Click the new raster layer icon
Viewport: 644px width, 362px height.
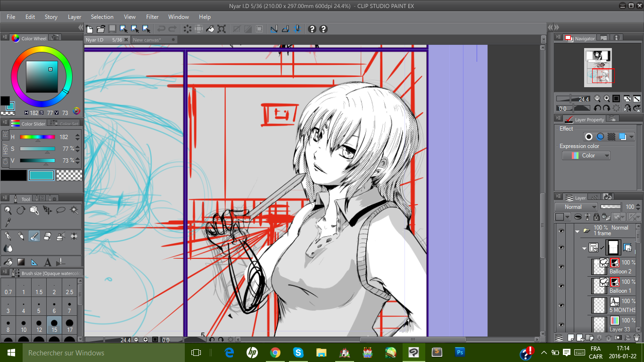pos(570,337)
